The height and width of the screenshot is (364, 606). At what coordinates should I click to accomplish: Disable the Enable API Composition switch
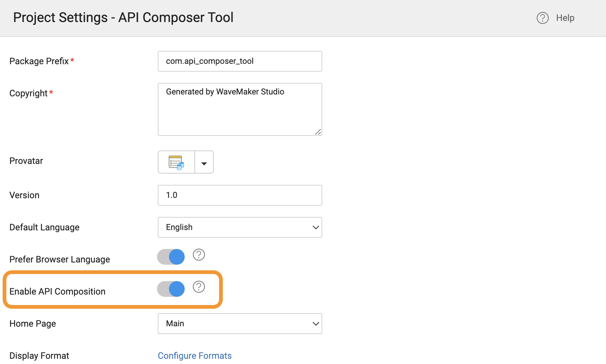(171, 289)
